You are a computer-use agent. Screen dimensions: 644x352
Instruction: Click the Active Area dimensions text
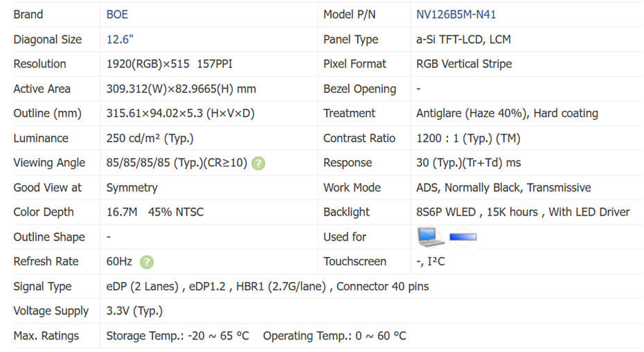[x=181, y=89]
